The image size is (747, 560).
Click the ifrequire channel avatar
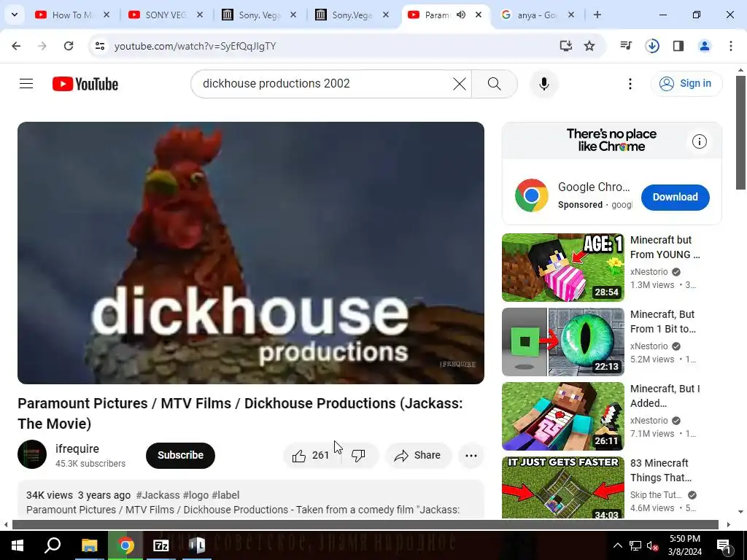(32, 454)
